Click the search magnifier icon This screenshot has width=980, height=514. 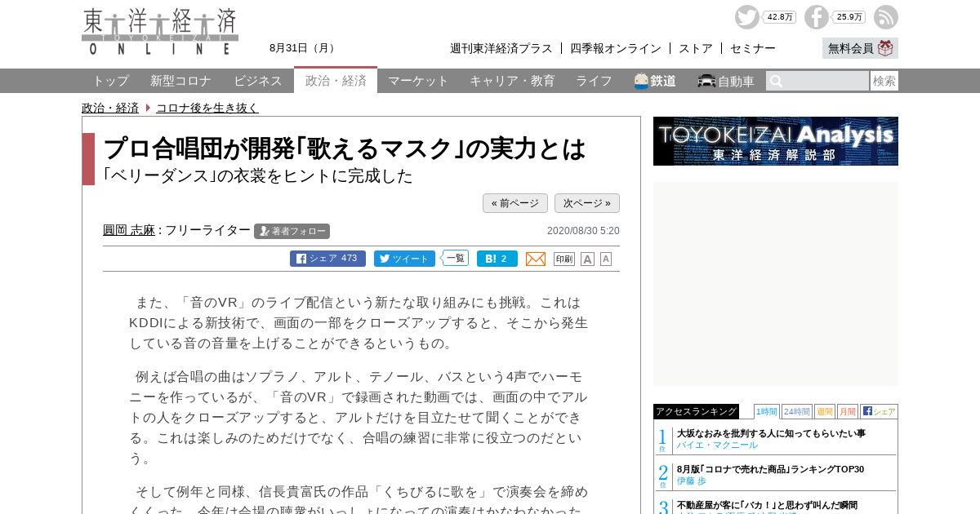pyautogui.click(x=777, y=81)
